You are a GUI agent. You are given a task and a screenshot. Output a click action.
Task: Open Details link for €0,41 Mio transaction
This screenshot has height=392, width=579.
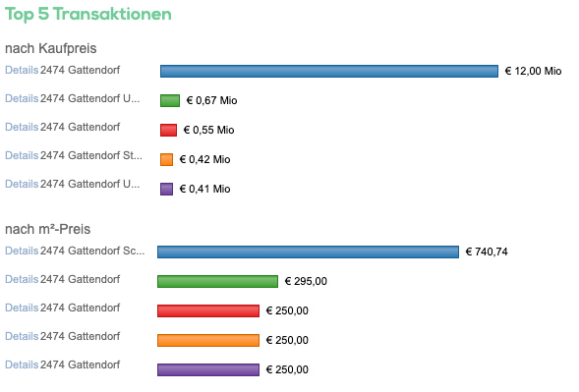pyautogui.click(x=22, y=184)
